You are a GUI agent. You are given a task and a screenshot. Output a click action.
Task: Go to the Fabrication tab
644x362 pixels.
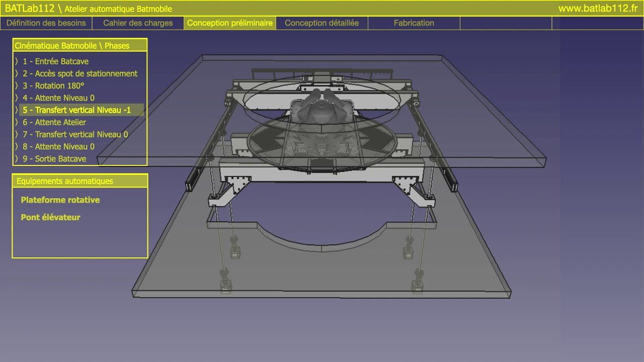[414, 23]
